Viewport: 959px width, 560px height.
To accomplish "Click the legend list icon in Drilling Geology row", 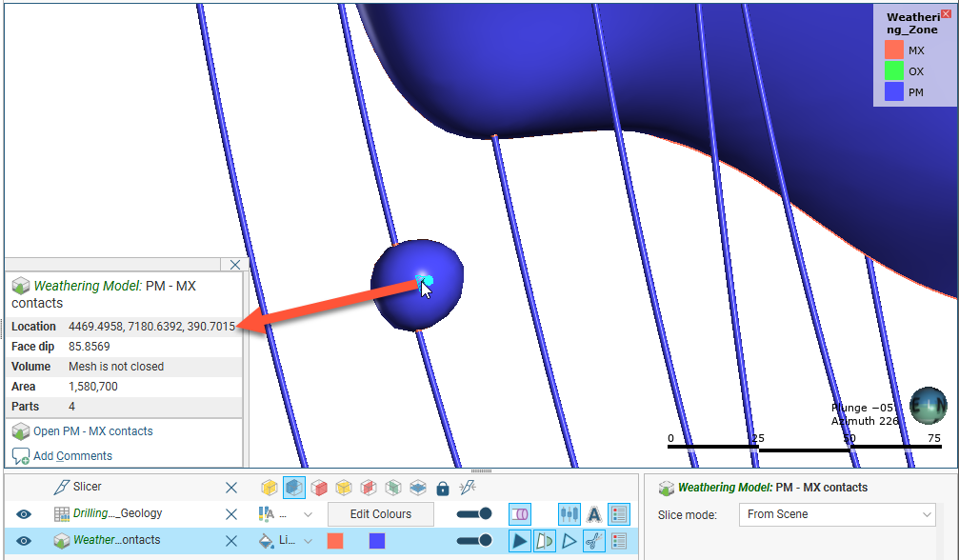I will (x=618, y=514).
